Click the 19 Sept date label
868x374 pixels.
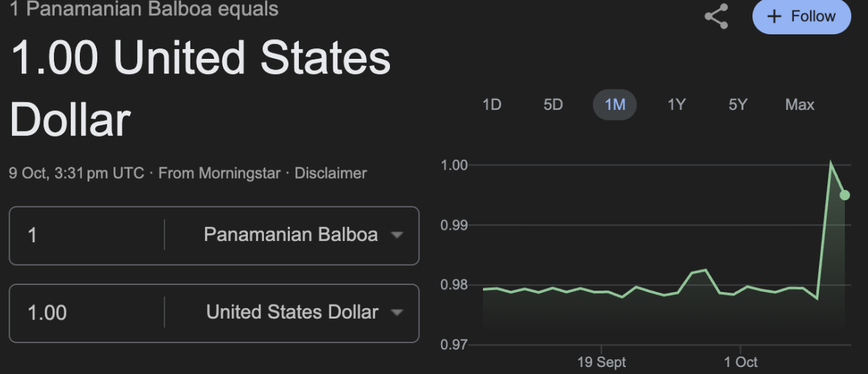click(x=601, y=362)
